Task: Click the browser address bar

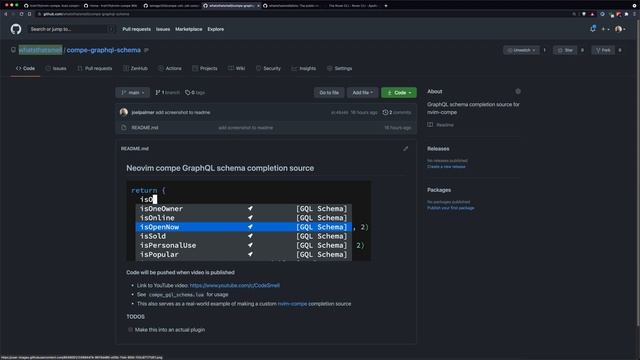Action: (302, 14)
